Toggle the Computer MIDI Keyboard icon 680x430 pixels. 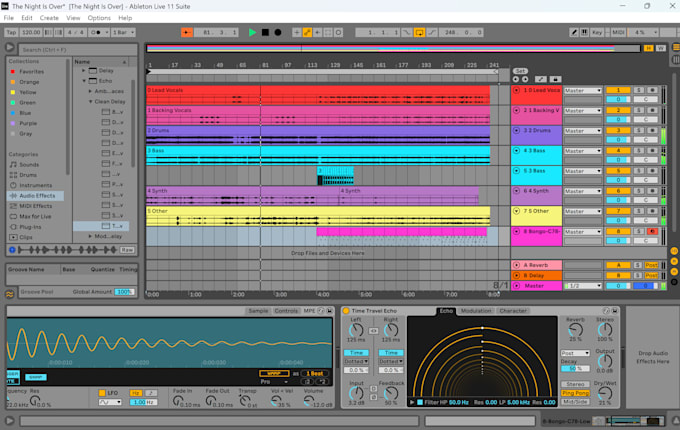pos(584,33)
